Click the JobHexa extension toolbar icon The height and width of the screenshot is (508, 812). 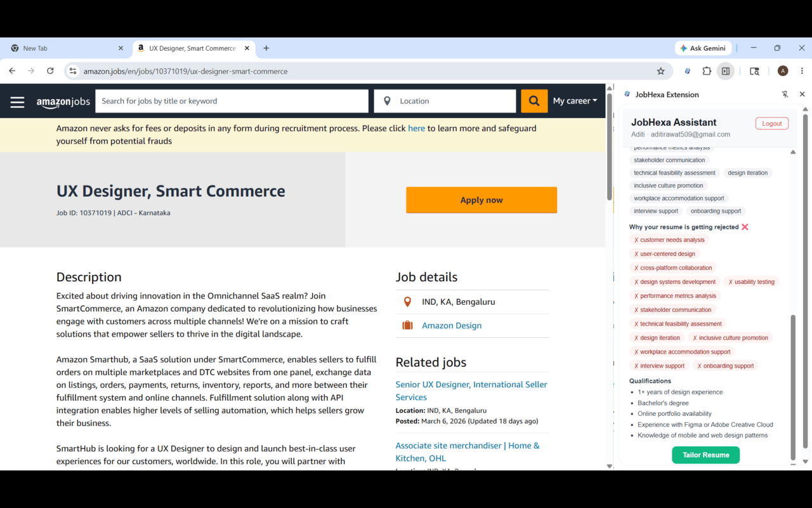pyautogui.click(x=688, y=71)
